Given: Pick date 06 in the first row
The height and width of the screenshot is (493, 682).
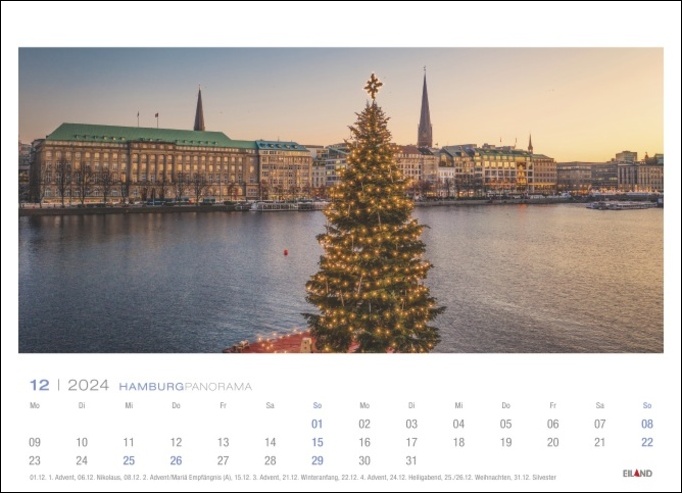Looking at the screenshot, I should pyautogui.click(x=553, y=424).
